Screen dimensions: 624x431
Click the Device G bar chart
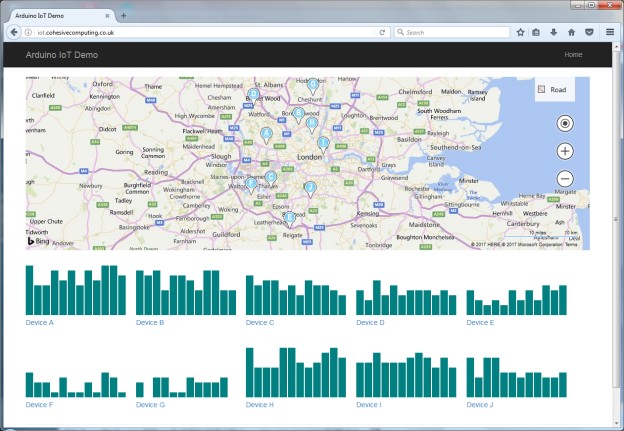point(182,387)
